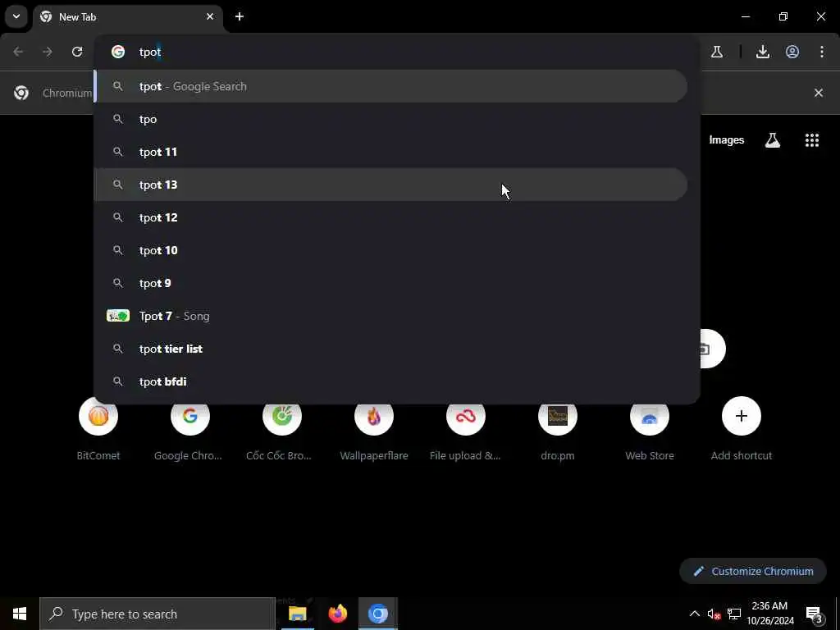
Task: Open the BitComet shortcut
Action: coord(98,428)
